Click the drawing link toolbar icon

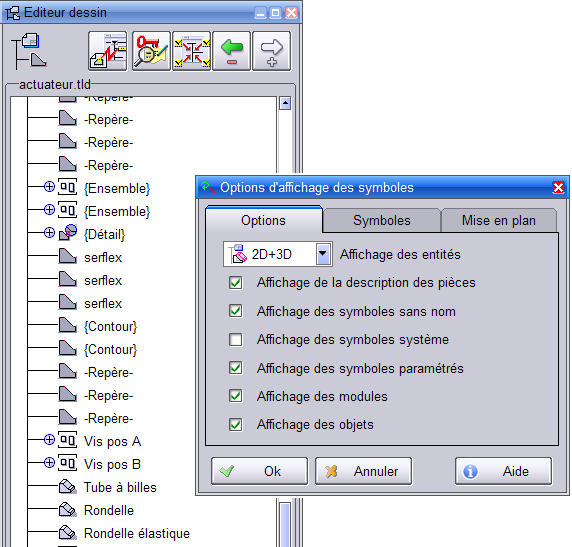pyautogui.click(x=108, y=51)
